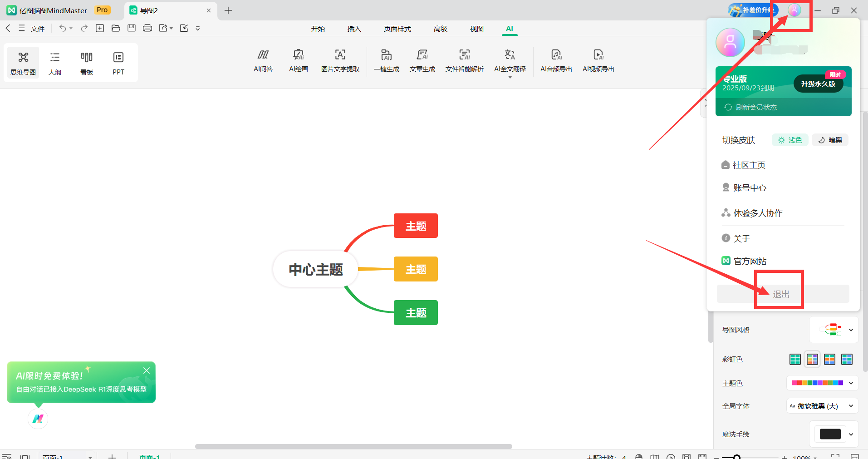The height and width of the screenshot is (459, 868).
Task: Expand the undo history dropdown arrow
Action: click(x=71, y=28)
